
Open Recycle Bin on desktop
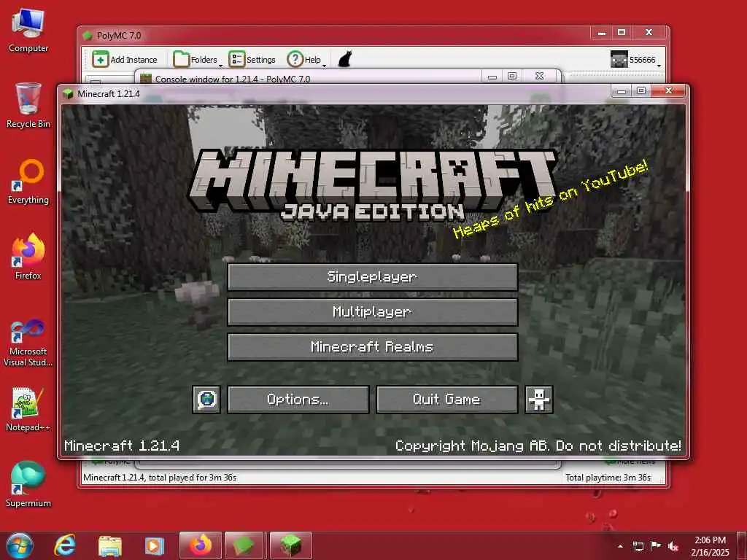[28, 106]
